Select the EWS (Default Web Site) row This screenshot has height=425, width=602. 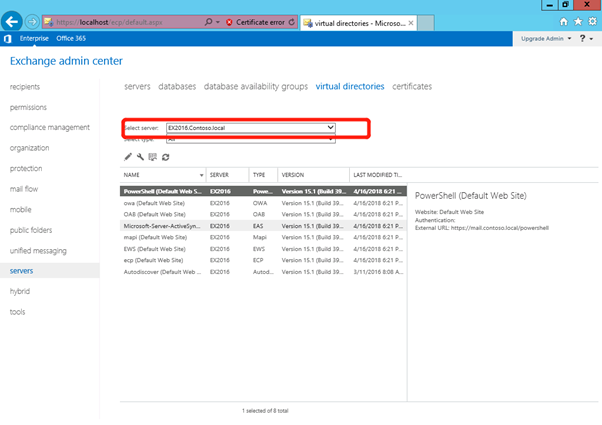coord(263,249)
